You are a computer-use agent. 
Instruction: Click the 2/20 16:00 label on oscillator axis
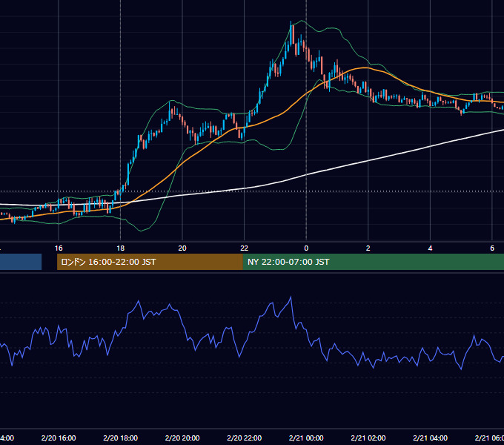coord(59,438)
